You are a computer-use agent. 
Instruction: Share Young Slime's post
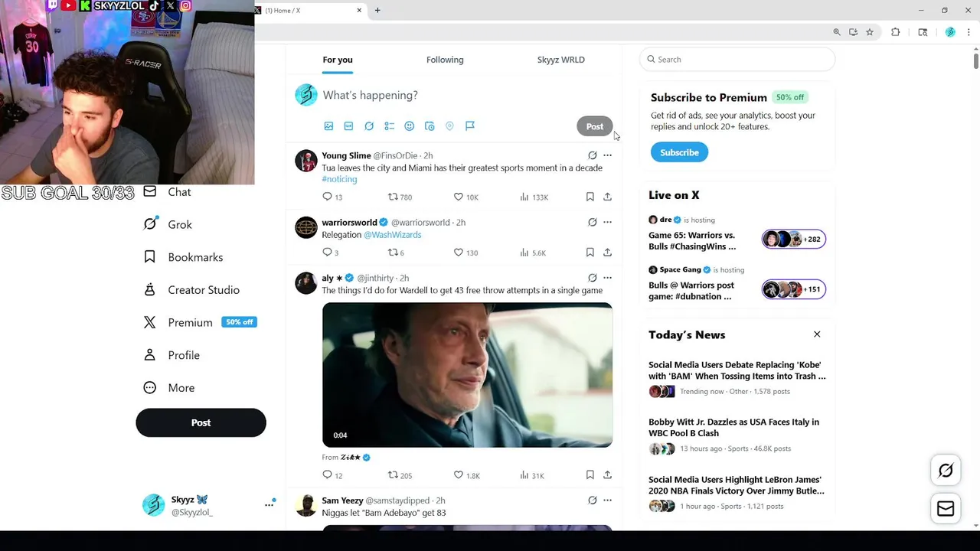[x=607, y=197]
